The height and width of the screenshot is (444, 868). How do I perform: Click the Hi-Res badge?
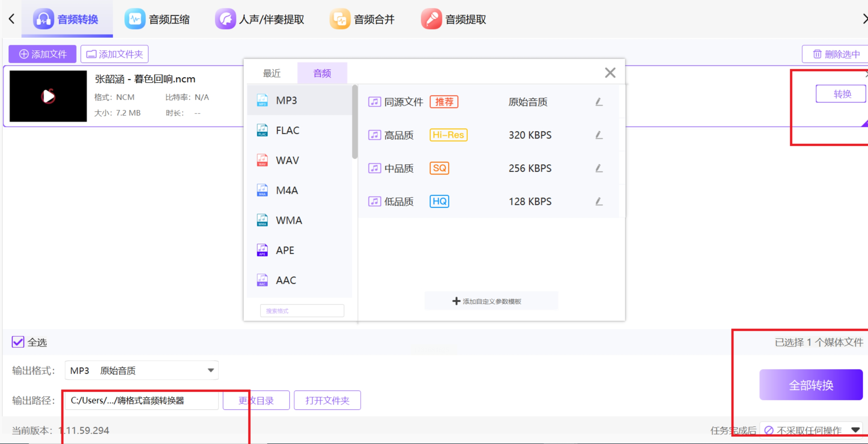[448, 135]
